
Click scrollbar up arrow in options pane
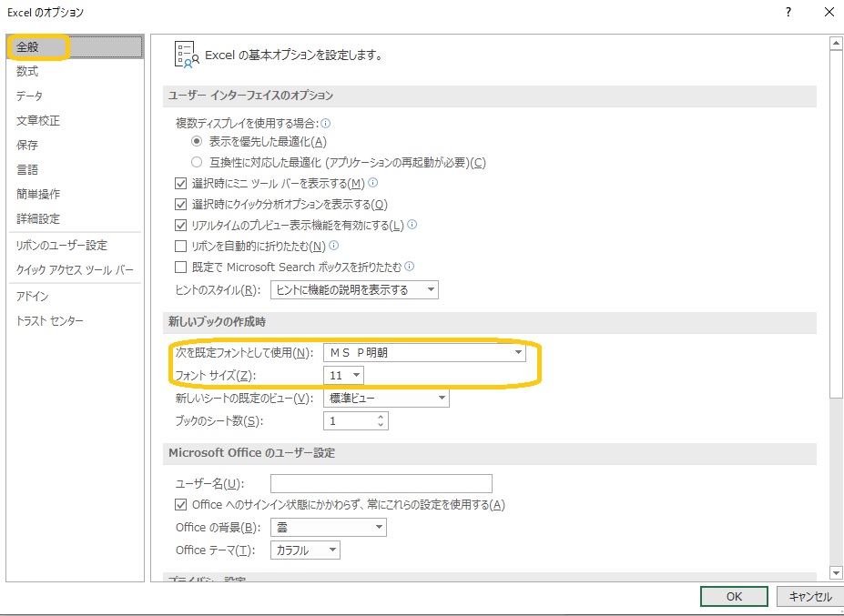[x=836, y=43]
